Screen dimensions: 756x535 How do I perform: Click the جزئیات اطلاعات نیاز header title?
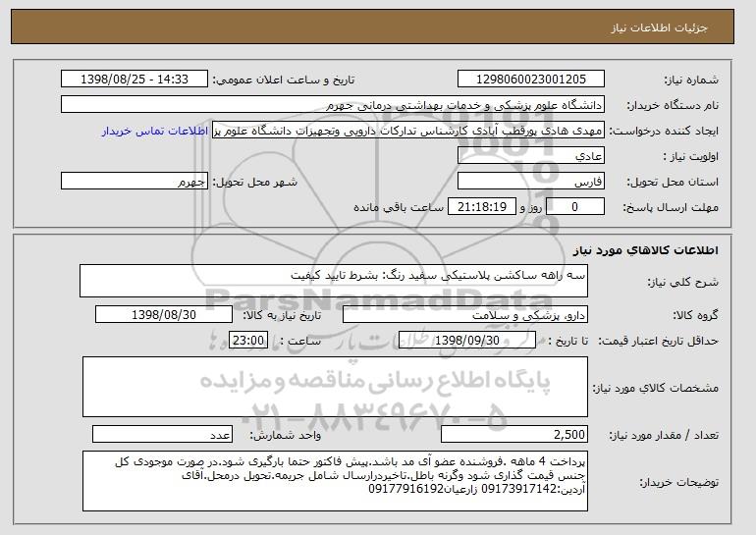click(x=659, y=27)
